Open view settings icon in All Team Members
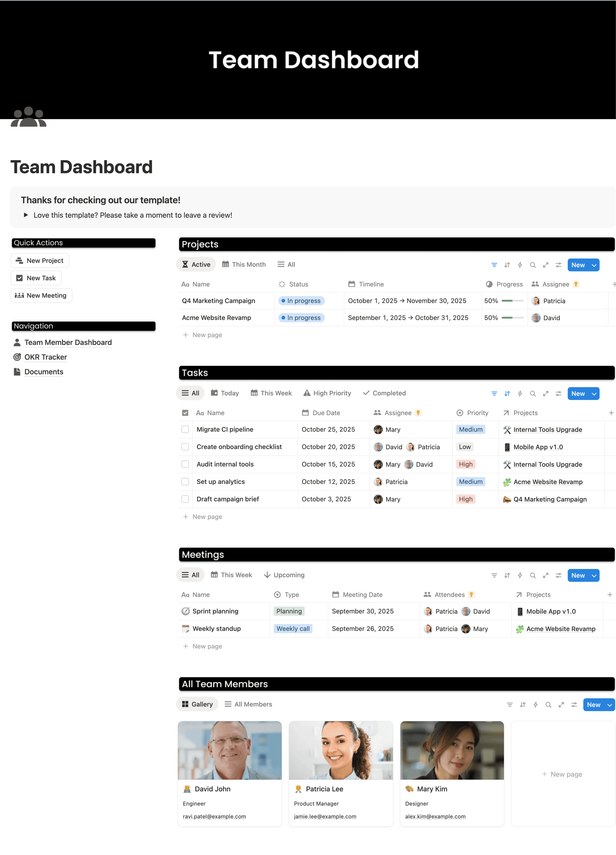This screenshot has width=616, height=855. tap(574, 705)
